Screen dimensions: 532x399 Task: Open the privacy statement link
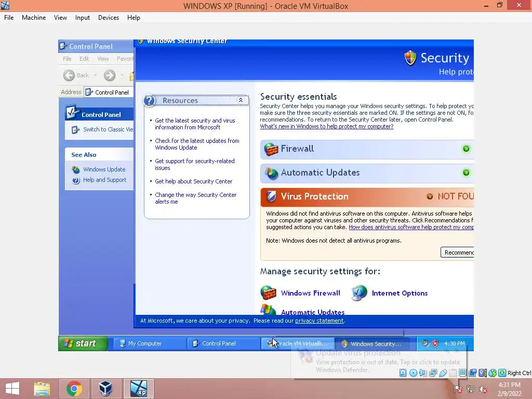(320, 321)
